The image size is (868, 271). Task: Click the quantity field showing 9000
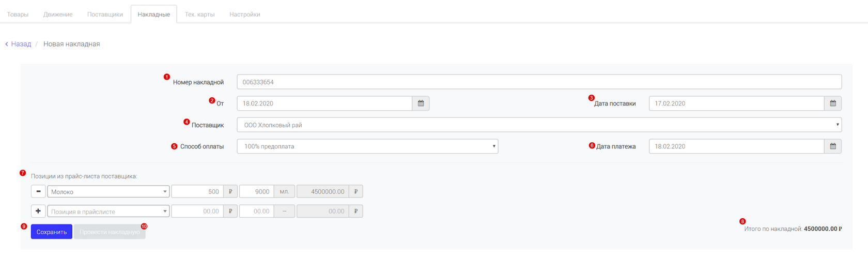click(257, 191)
